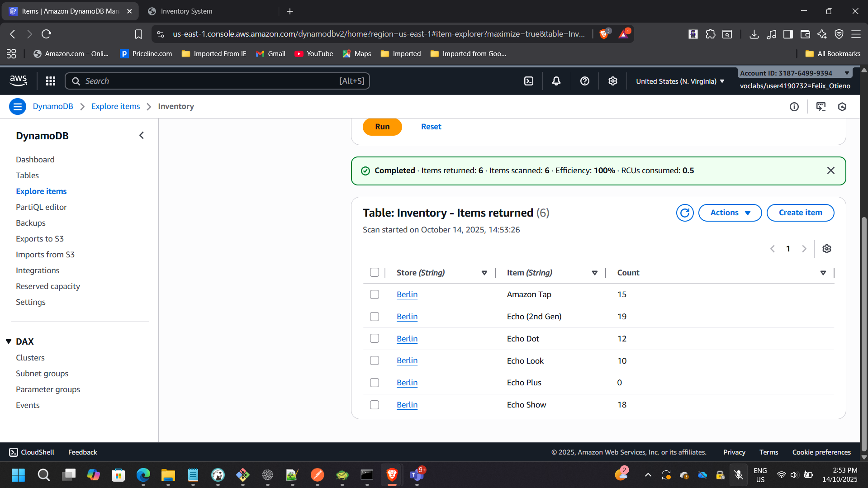Open the N. Virginia region selector

coord(679,81)
